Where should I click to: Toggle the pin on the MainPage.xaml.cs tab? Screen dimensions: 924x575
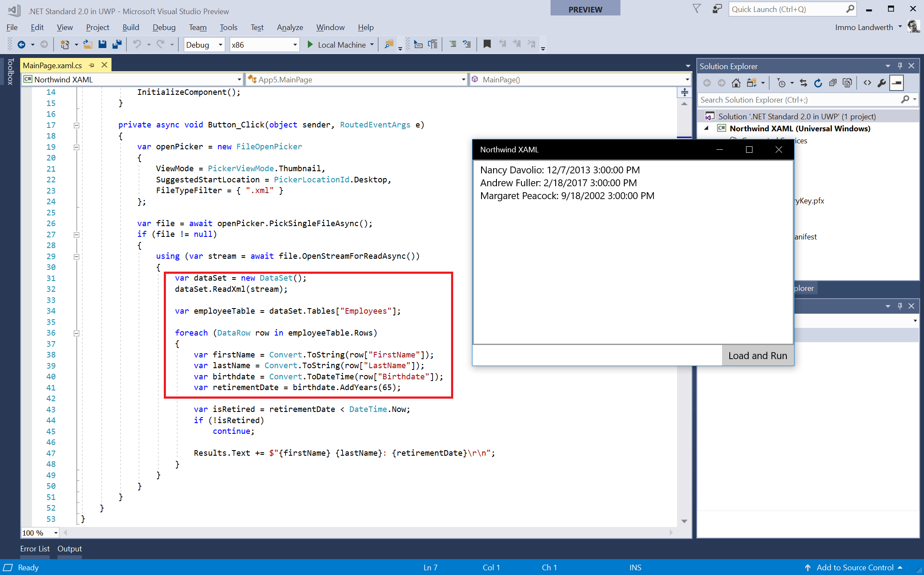click(x=91, y=65)
